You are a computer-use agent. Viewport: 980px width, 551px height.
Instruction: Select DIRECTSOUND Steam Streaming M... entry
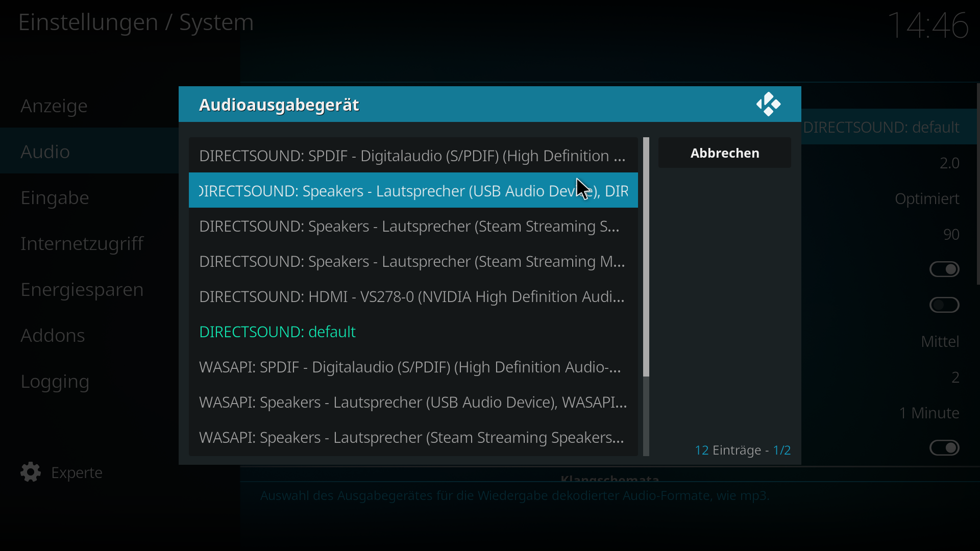point(413,261)
